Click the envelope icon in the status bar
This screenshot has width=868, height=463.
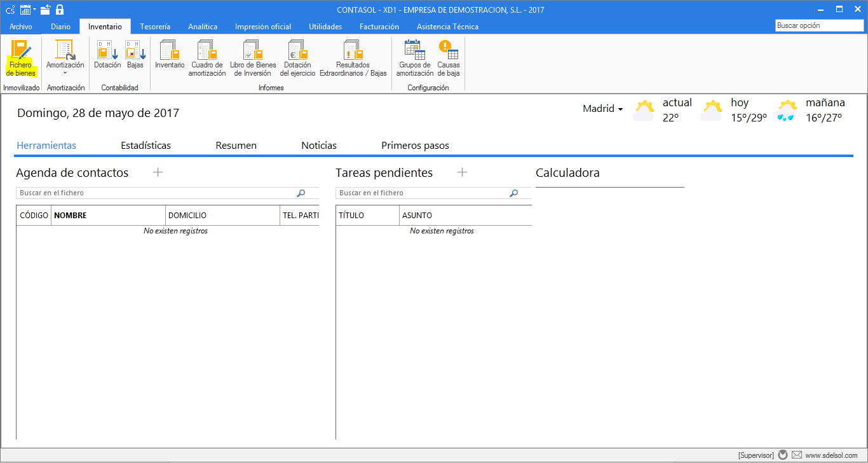point(796,455)
